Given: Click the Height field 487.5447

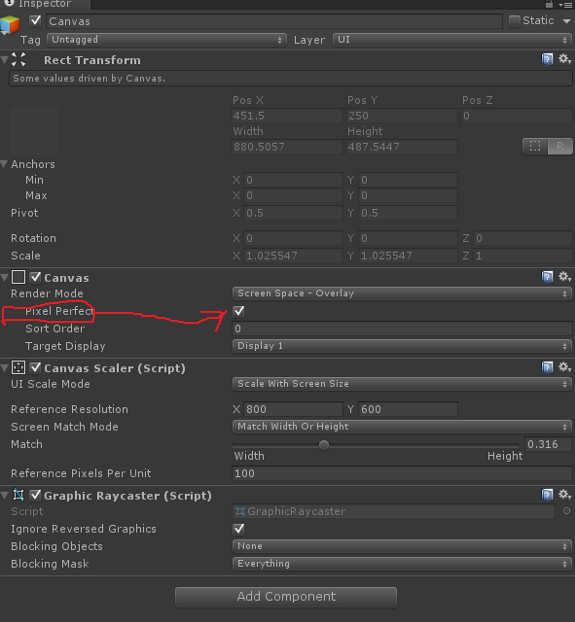Looking at the screenshot, I should click(402, 147).
